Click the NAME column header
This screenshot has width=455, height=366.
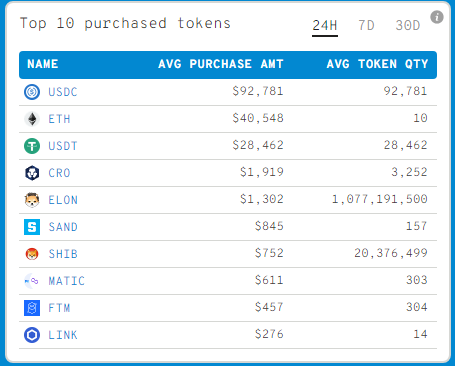43,64
